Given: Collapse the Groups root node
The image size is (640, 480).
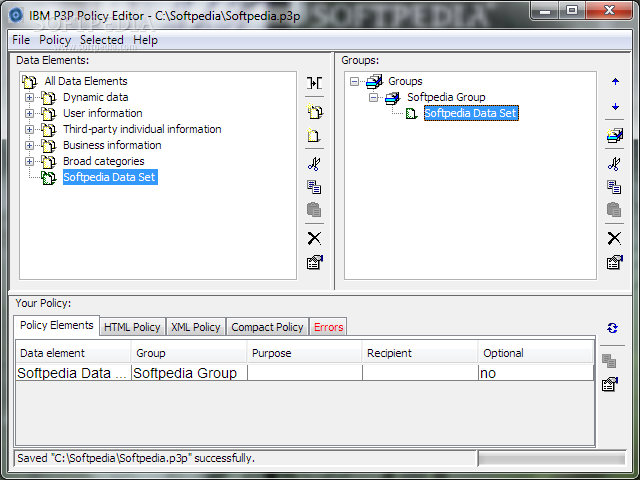Looking at the screenshot, I should click(354, 81).
